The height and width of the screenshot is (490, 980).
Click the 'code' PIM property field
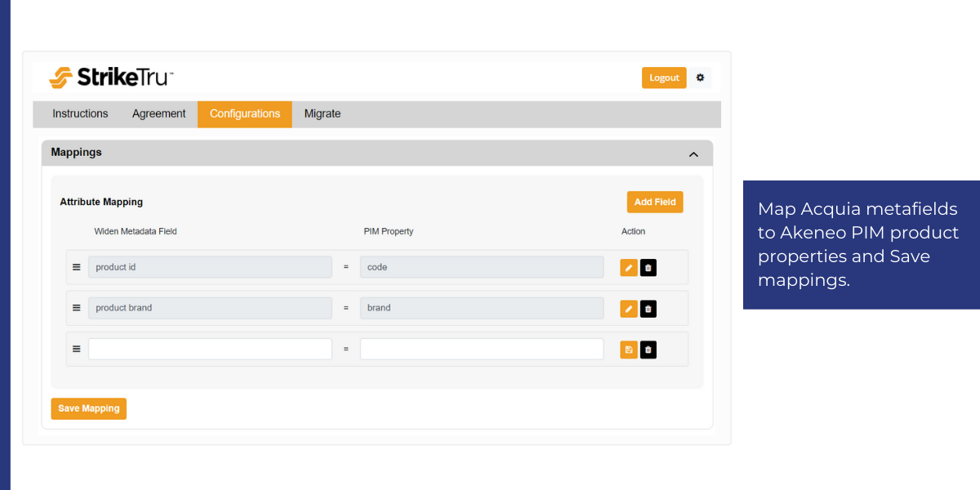[x=482, y=267]
